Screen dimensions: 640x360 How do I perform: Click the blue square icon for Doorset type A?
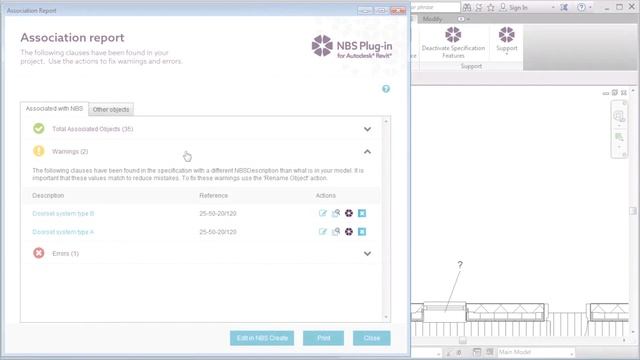pos(362,231)
